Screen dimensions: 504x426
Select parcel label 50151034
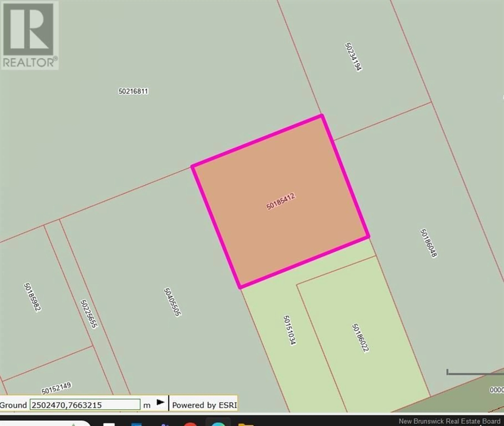[289, 330]
